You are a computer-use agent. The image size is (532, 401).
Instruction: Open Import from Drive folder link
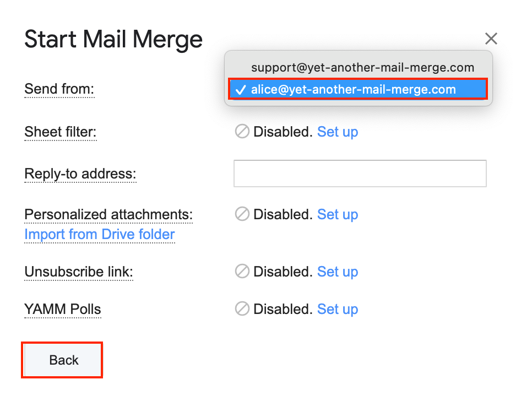pos(100,234)
